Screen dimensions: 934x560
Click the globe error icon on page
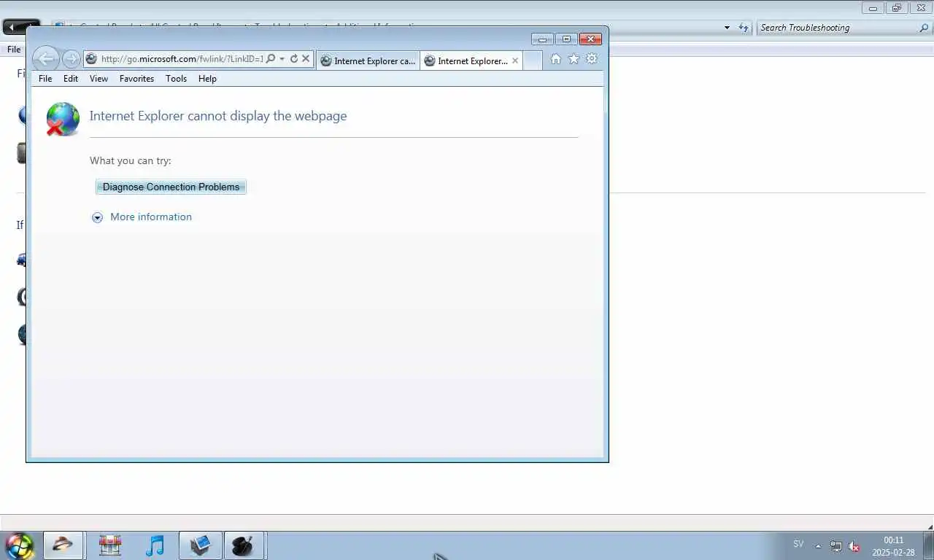coord(63,119)
